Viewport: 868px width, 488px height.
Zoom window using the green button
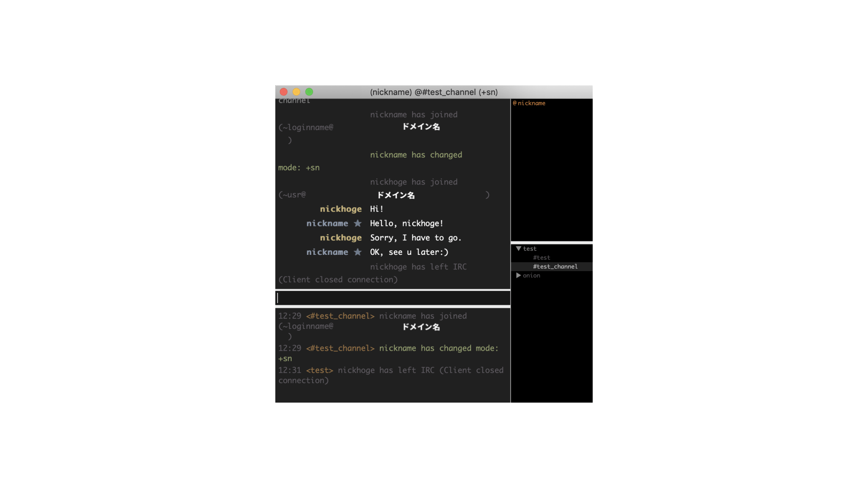[309, 92]
